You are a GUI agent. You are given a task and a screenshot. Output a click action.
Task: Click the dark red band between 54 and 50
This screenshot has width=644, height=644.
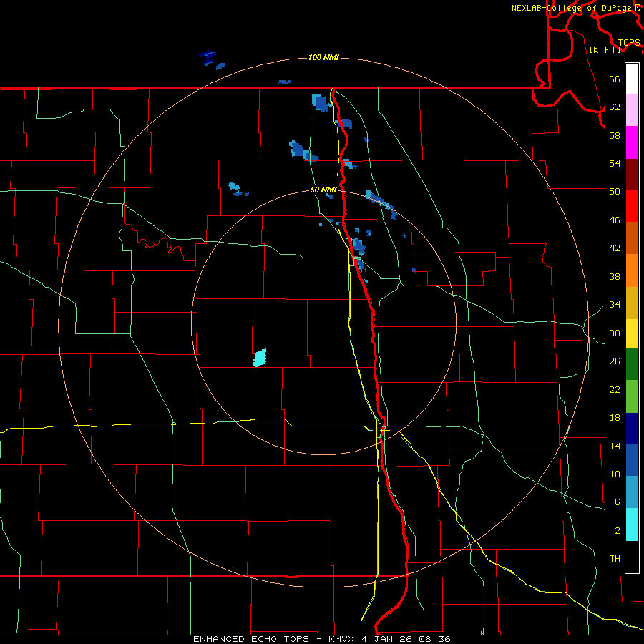tap(632, 174)
